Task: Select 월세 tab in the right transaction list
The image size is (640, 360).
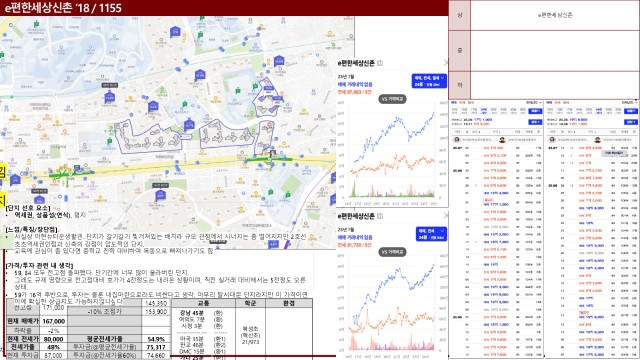Action: point(566,103)
